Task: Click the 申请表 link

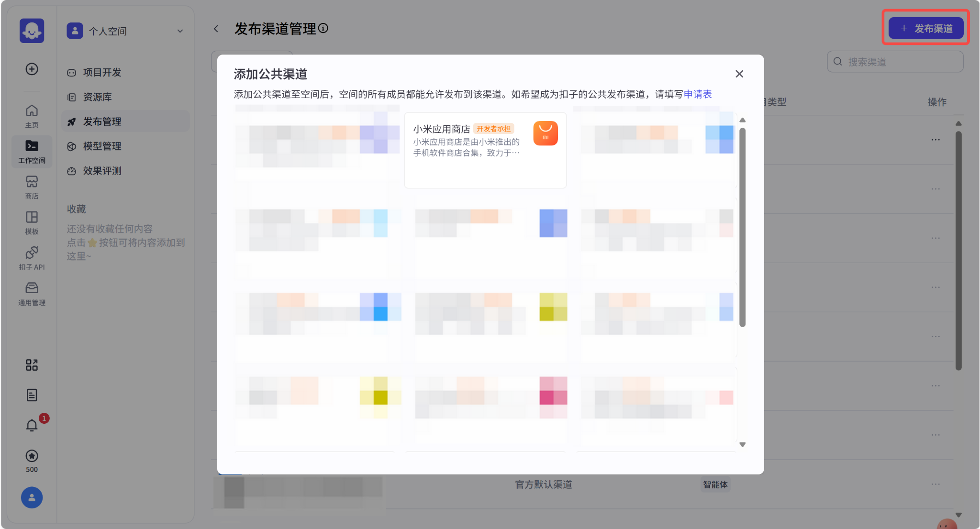Action: 698,94
